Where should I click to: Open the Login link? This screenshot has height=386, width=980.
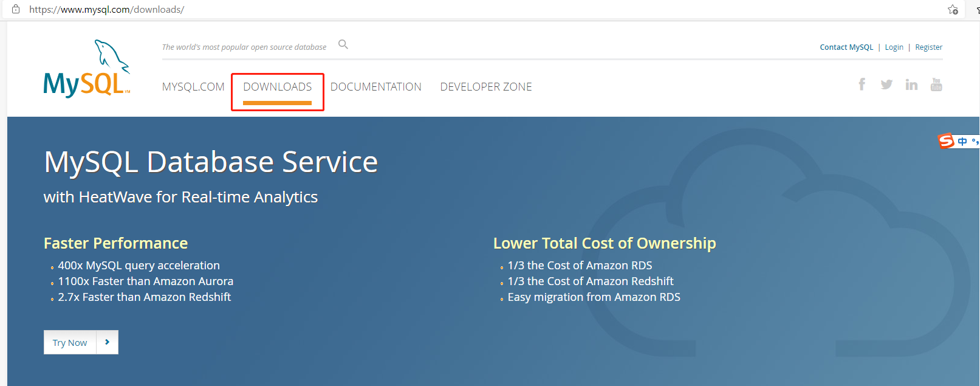click(x=894, y=47)
